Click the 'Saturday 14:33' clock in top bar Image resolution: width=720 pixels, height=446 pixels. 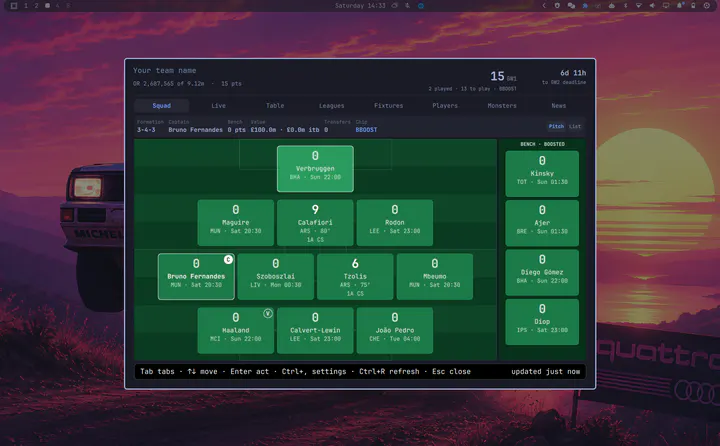pyautogui.click(x=360, y=6)
